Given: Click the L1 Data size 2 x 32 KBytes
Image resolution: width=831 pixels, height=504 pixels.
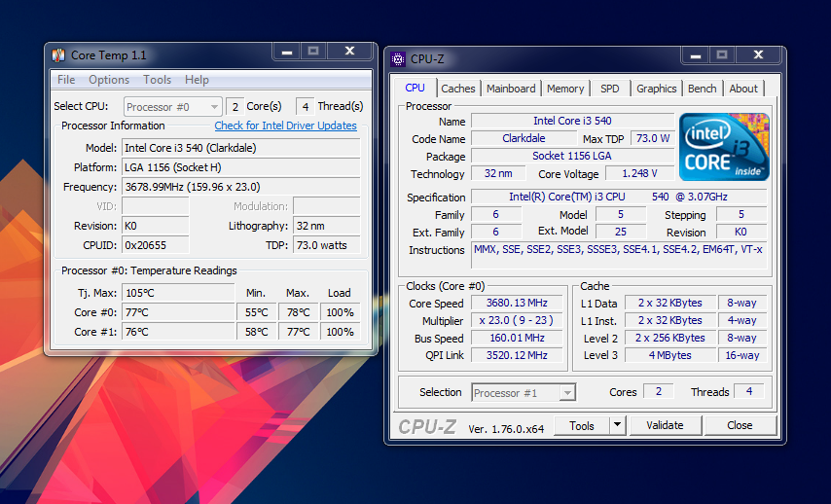Looking at the screenshot, I should point(669,303).
